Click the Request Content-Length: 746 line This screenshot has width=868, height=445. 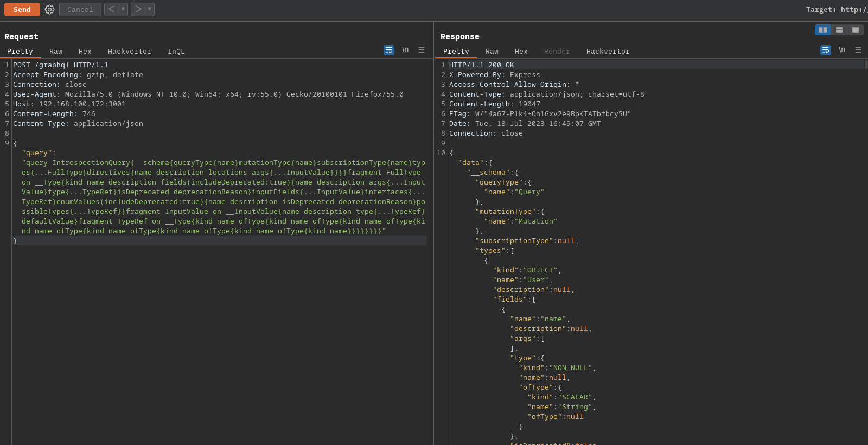click(54, 114)
